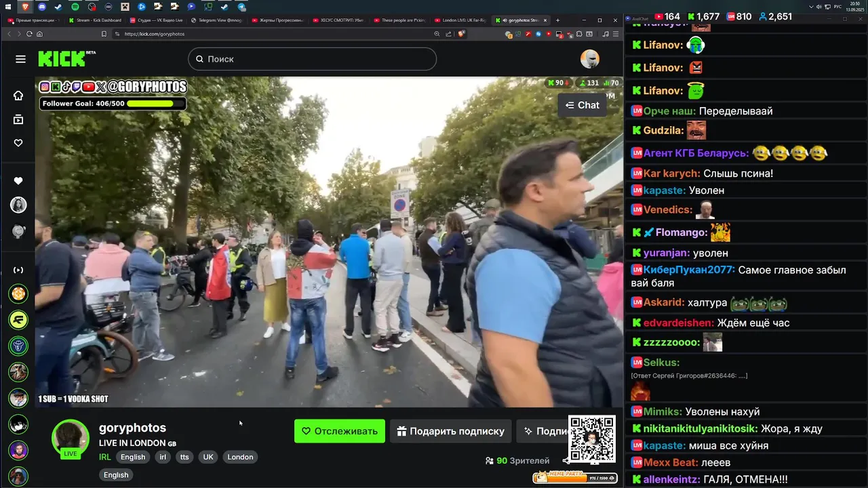Click chat message 'Ждём ещё час'
The height and width of the screenshot is (488, 868).
(x=753, y=323)
